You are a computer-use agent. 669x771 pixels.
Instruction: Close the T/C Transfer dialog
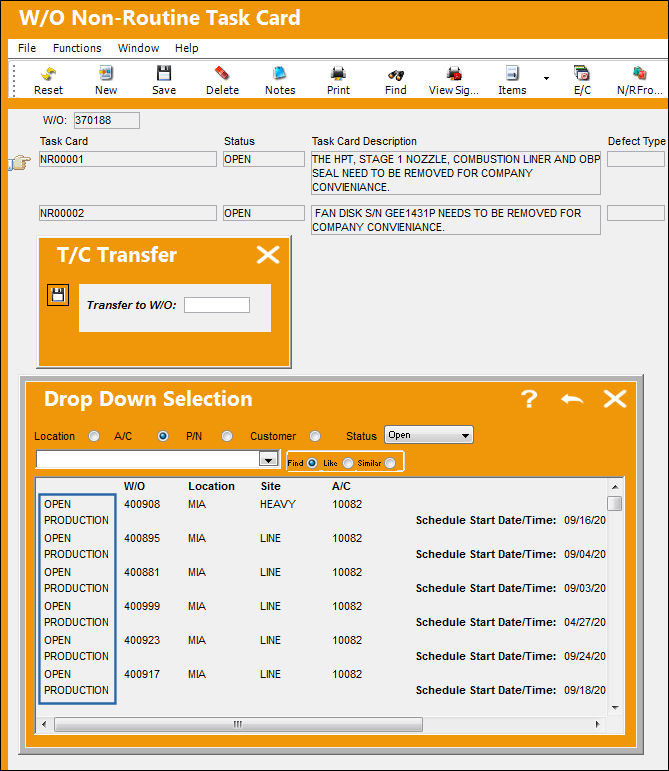pos(268,255)
